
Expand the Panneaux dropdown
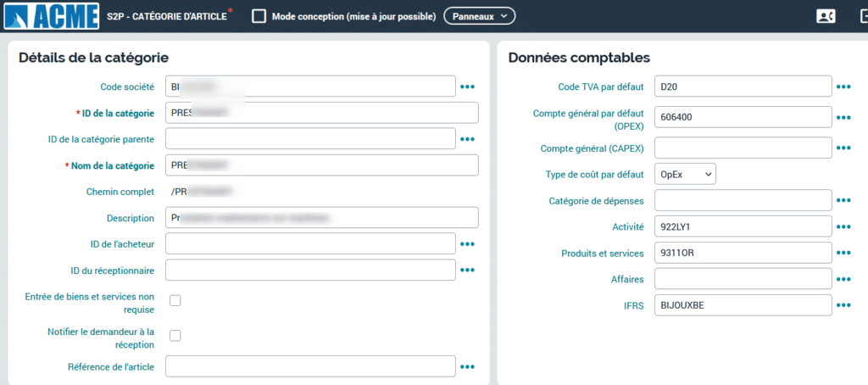point(479,16)
